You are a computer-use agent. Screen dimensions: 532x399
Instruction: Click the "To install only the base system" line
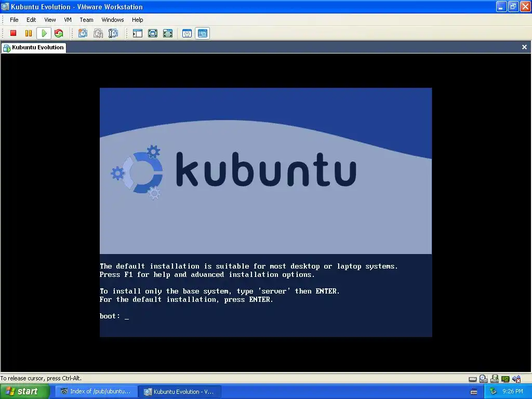(220, 291)
